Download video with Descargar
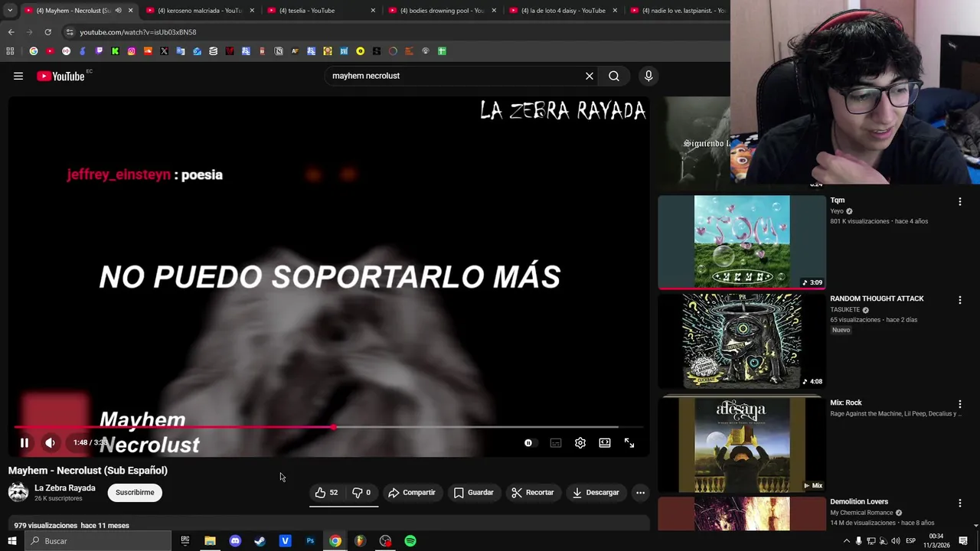 [595, 492]
